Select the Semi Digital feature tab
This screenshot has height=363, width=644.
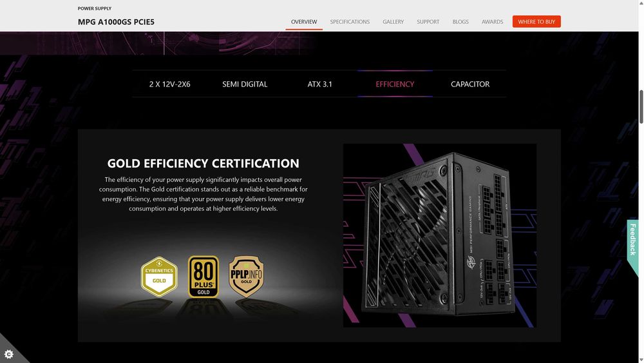click(245, 84)
